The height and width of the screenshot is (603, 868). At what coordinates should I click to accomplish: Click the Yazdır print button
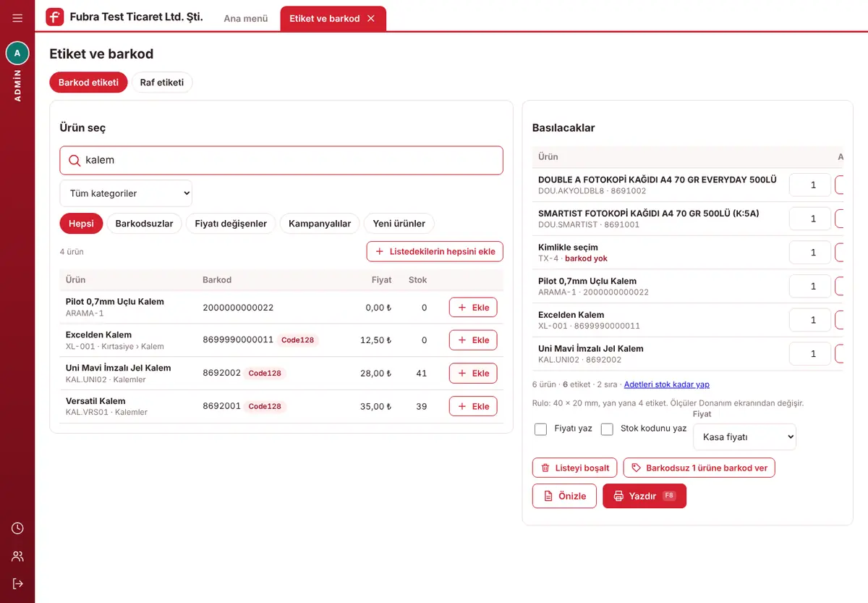(644, 497)
